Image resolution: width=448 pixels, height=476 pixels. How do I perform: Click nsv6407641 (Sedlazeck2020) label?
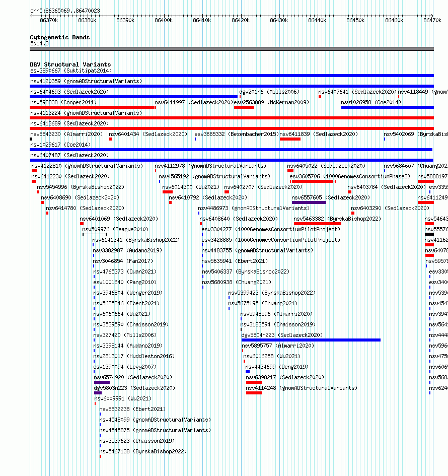[x=357, y=92]
